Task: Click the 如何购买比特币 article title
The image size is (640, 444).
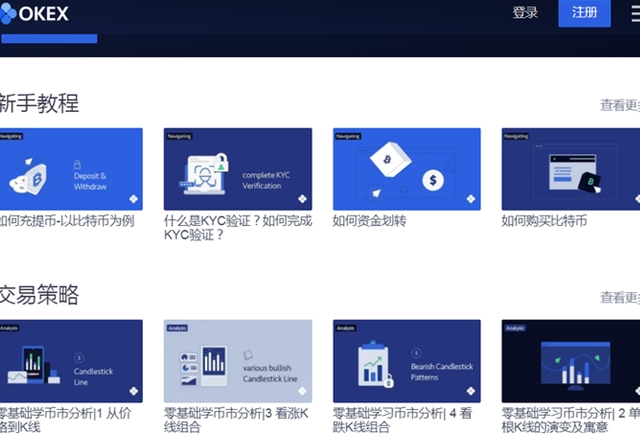Action: (543, 221)
